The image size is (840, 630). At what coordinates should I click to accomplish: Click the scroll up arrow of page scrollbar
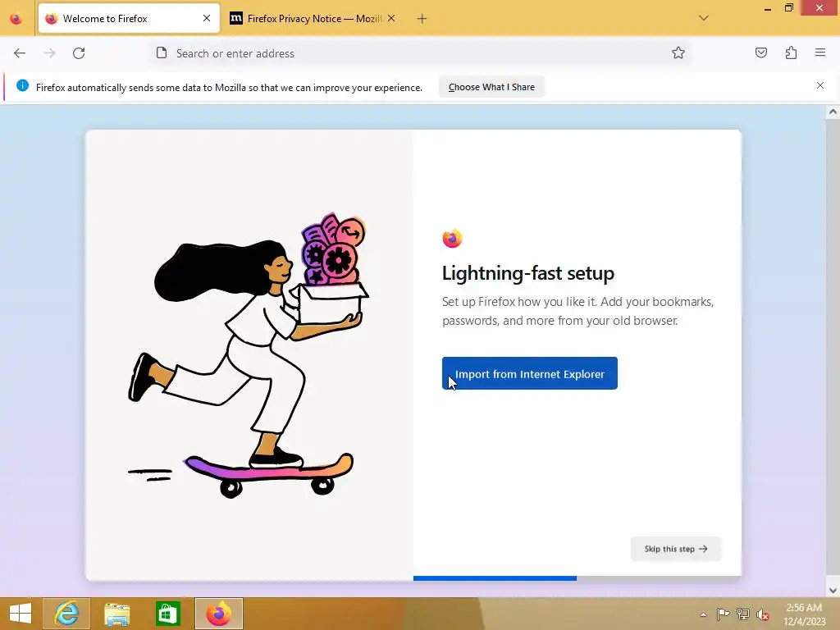click(833, 112)
